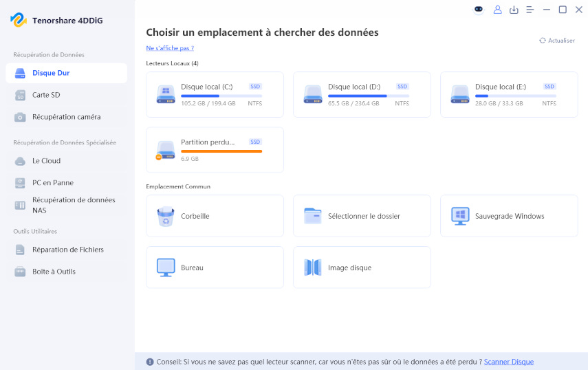Image resolution: width=588 pixels, height=370 pixels.
Task: Click Lecteurs Locaux (4) heading
Action: (172, 63)
